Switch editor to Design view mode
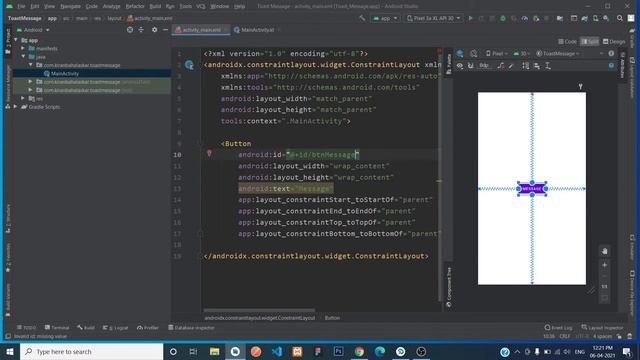 click(x=614, y=41)
